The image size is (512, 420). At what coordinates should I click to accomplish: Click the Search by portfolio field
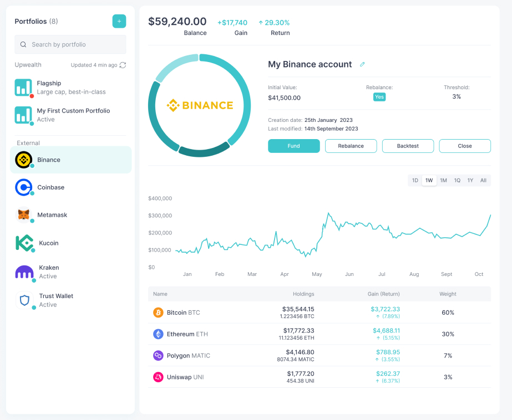pos(70,44)
